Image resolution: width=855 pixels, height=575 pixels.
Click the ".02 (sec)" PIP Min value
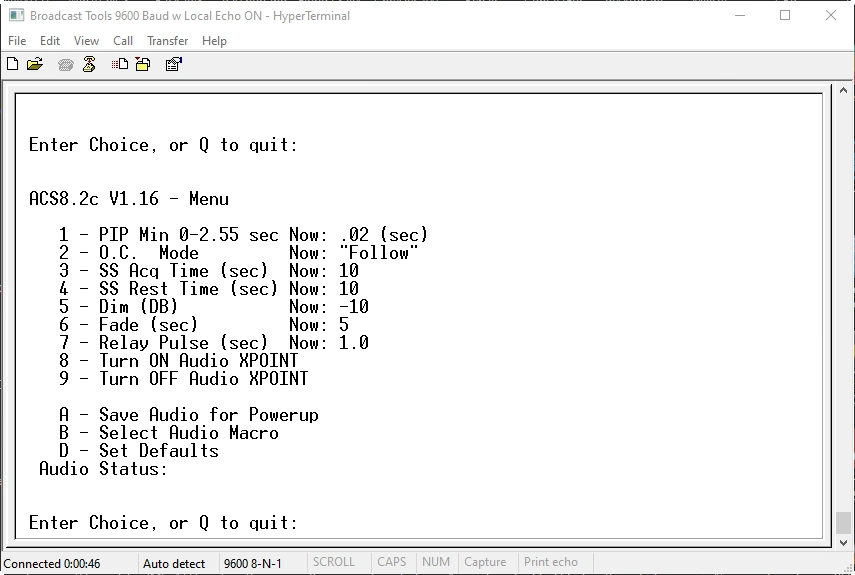tap(384, 234)
